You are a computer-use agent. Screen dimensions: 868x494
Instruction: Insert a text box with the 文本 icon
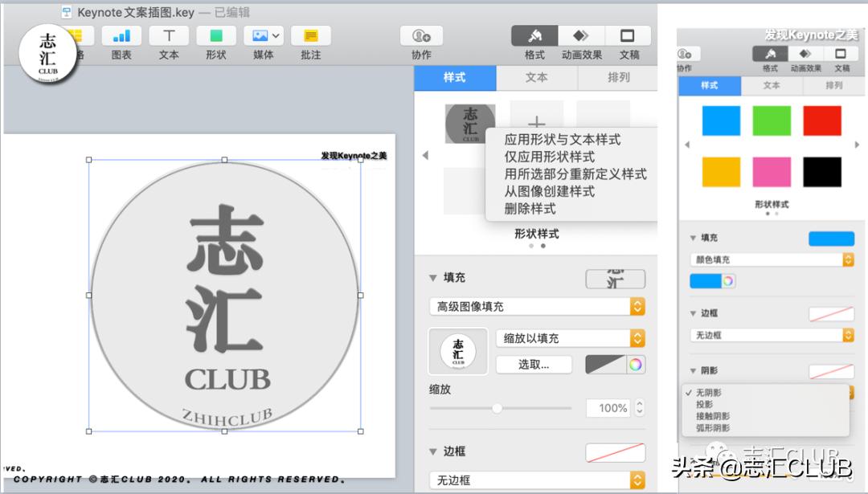pos(168,36)
